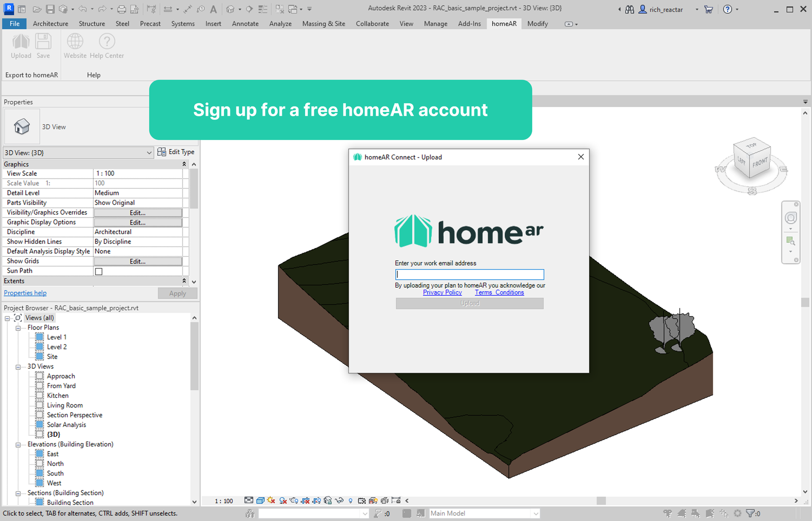Click the 1 : 100 view scale control

click(x=224, y=501)
